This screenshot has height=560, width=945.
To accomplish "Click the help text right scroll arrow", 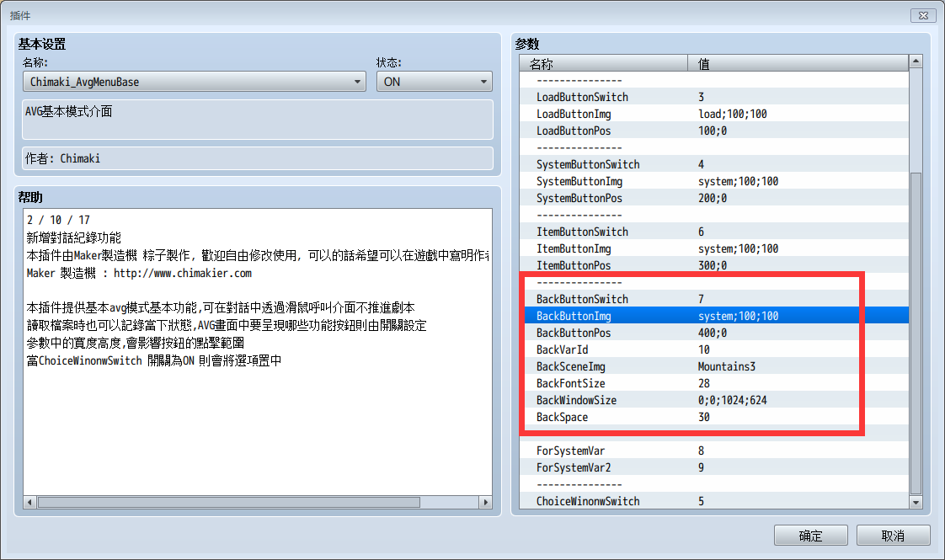I will click(486, 502).
